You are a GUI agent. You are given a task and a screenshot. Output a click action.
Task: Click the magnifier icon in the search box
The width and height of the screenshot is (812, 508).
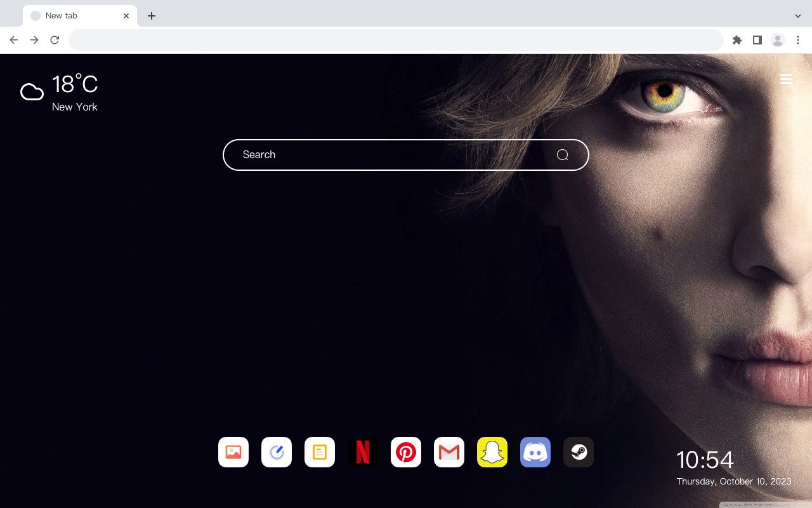click(x=562, y=155)
